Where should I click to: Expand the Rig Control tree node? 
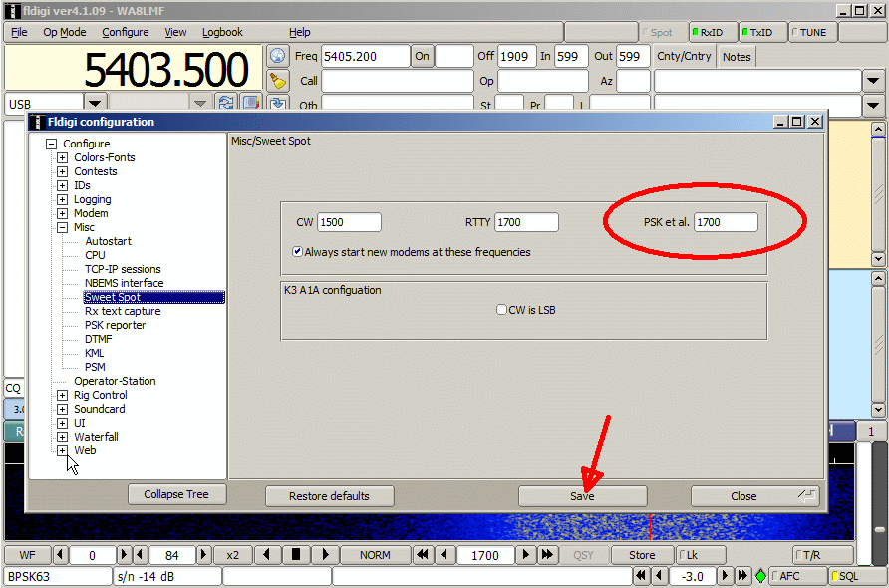coord(63,395)
